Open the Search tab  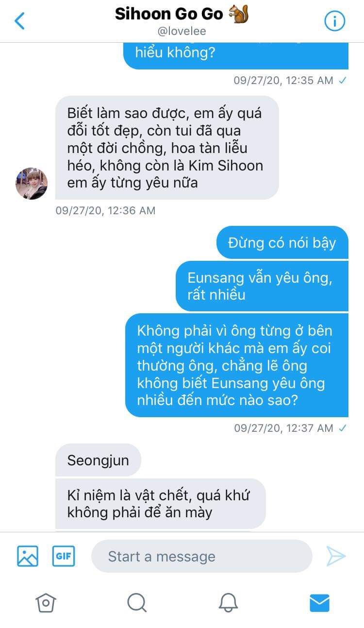(137, 603)
